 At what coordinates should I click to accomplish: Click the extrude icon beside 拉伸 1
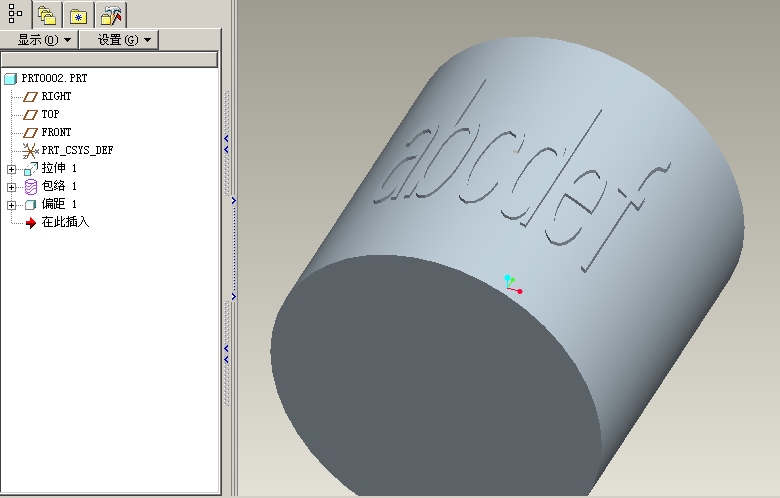point(31,169)
